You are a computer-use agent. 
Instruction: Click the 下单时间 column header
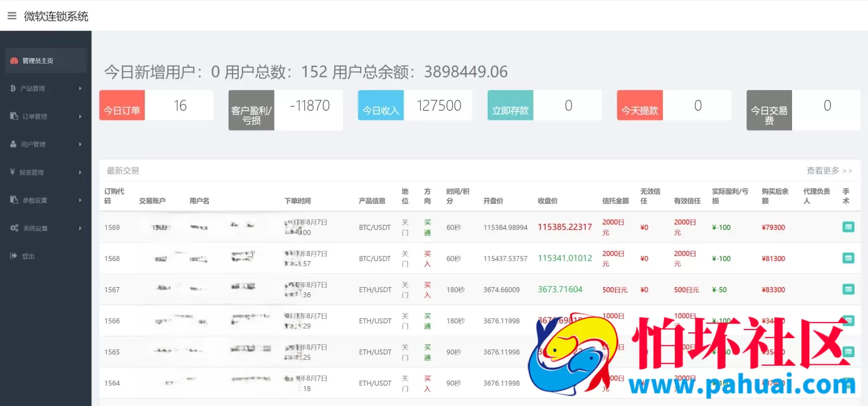297,201
